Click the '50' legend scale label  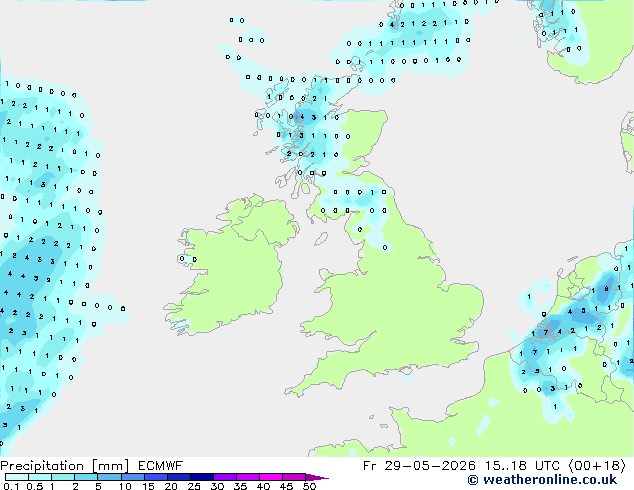click(x=309, y=486)
